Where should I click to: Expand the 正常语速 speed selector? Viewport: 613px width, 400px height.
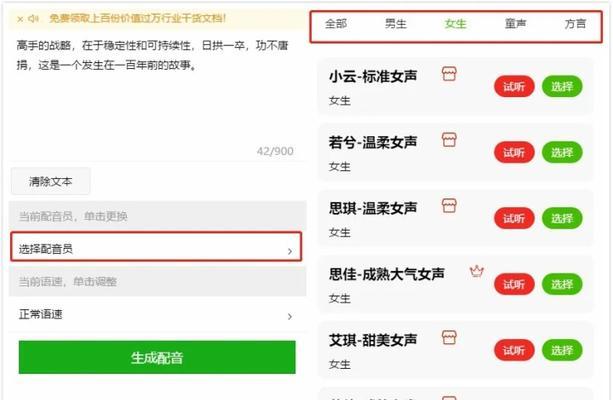click(157, 314)
